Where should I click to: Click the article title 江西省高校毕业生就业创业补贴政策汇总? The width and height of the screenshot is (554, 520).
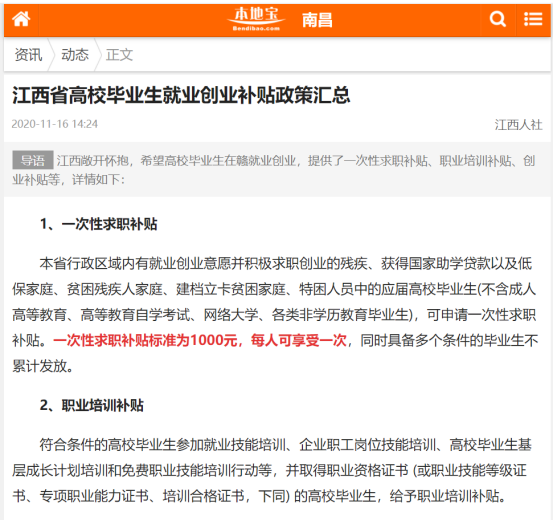(x=181, y=95)
